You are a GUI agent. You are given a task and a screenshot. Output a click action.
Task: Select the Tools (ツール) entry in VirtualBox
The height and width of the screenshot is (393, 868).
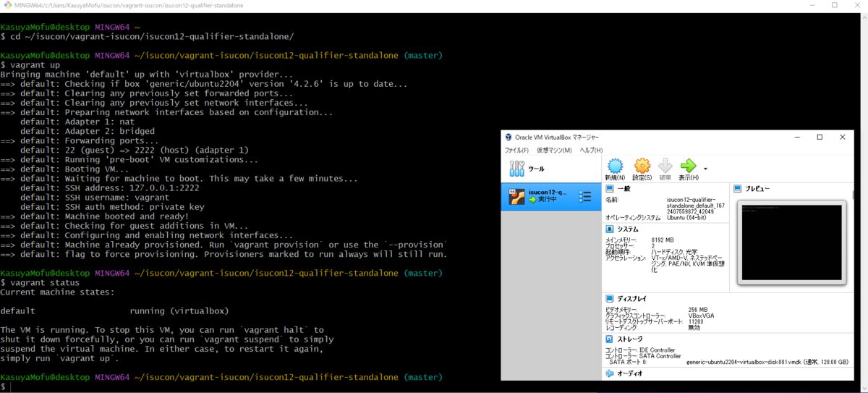tap(550, 169)
